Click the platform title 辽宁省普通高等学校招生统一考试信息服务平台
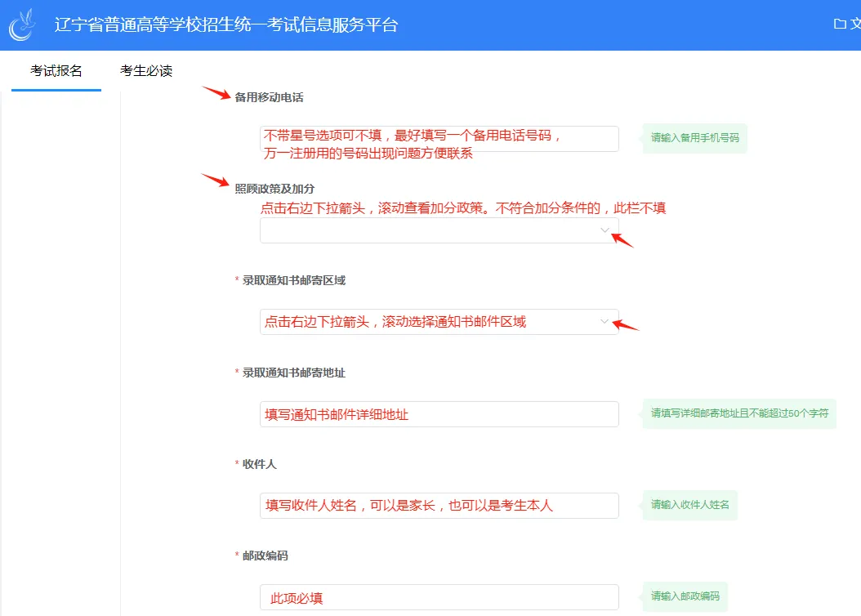This screenshot has width=861, height=616. 226,25
